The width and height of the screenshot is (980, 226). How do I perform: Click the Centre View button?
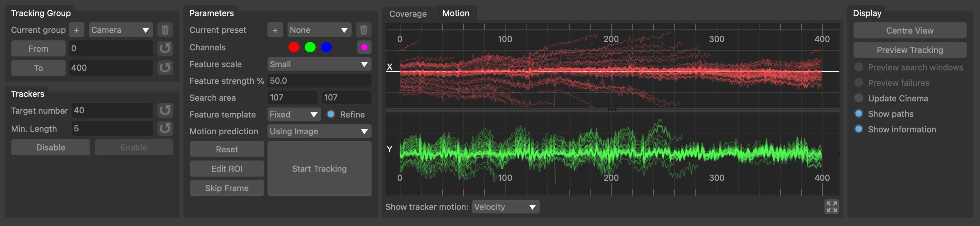tap(909, 30)
